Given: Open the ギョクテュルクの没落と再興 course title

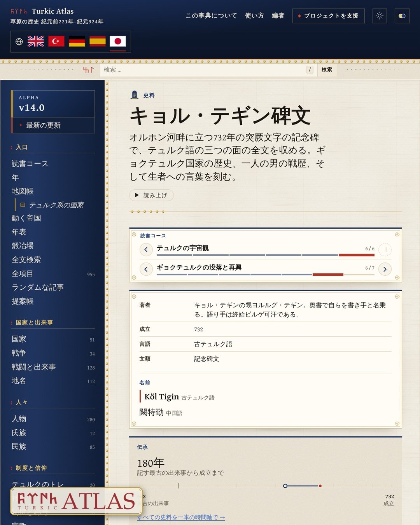Looking at the screenshot, I should click(199, 268).
